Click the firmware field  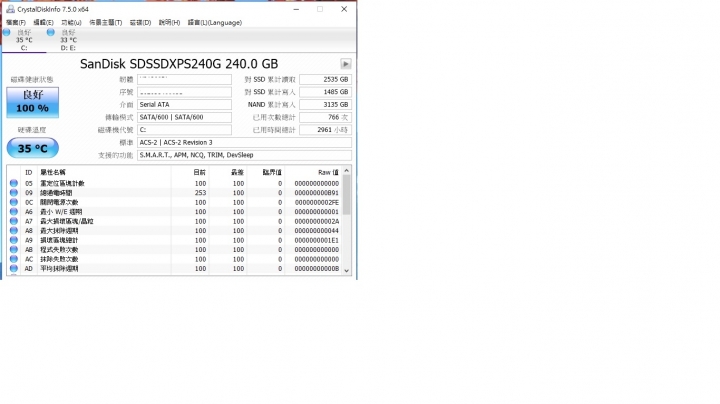(184, 79)
